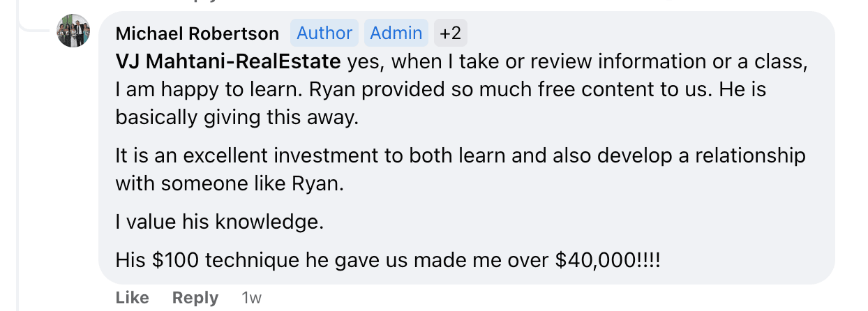Reply to Michael Robertson's comment
The width and height of the screenshot is (868, 311).
(x=195, y=298)
